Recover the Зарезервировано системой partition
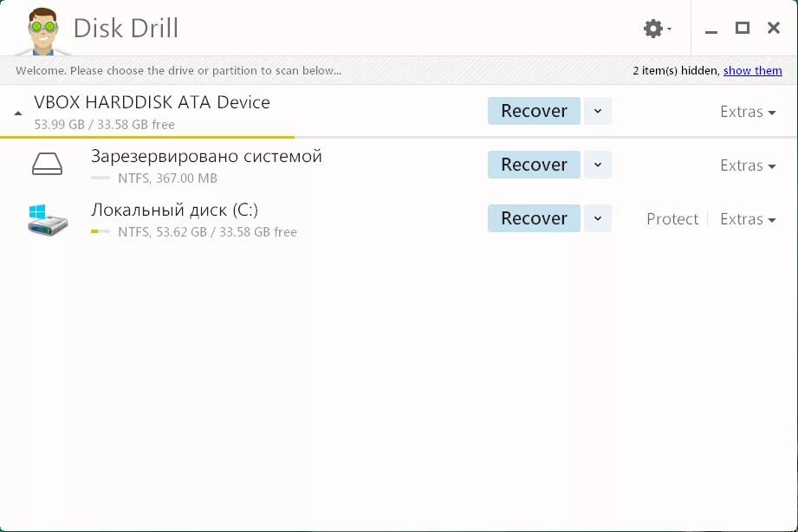The image size is (798, 532). point(534,165)
